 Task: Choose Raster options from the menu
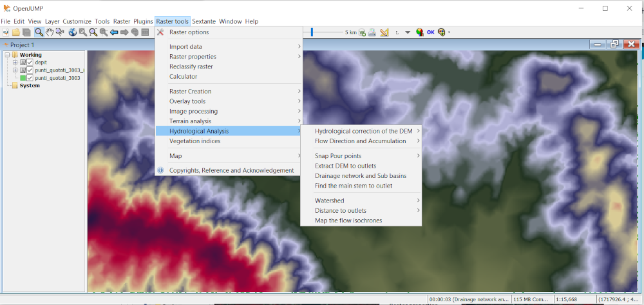point(229,32)
